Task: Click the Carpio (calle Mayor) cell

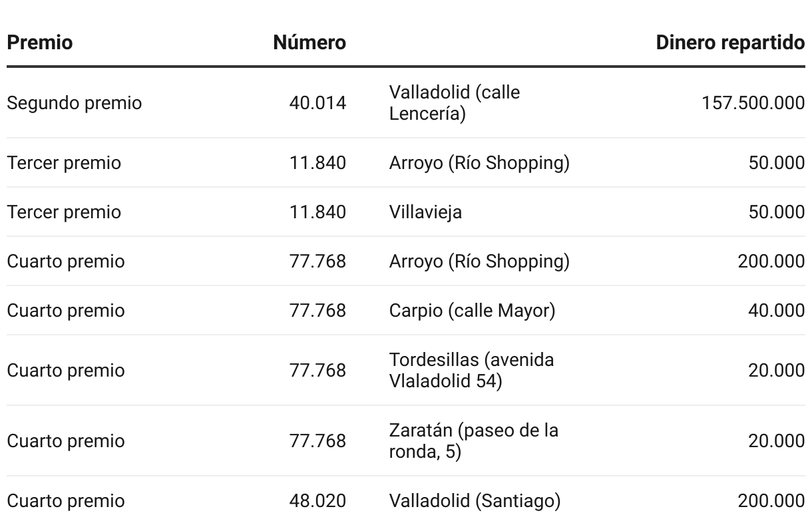Action: tap(472, 311)
